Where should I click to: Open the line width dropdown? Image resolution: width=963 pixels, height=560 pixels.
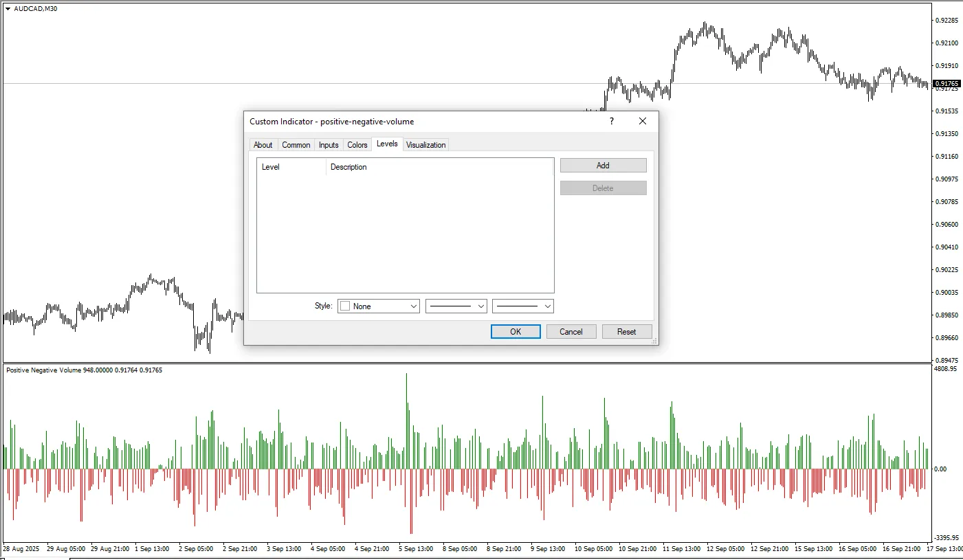[x=523, y=306]
